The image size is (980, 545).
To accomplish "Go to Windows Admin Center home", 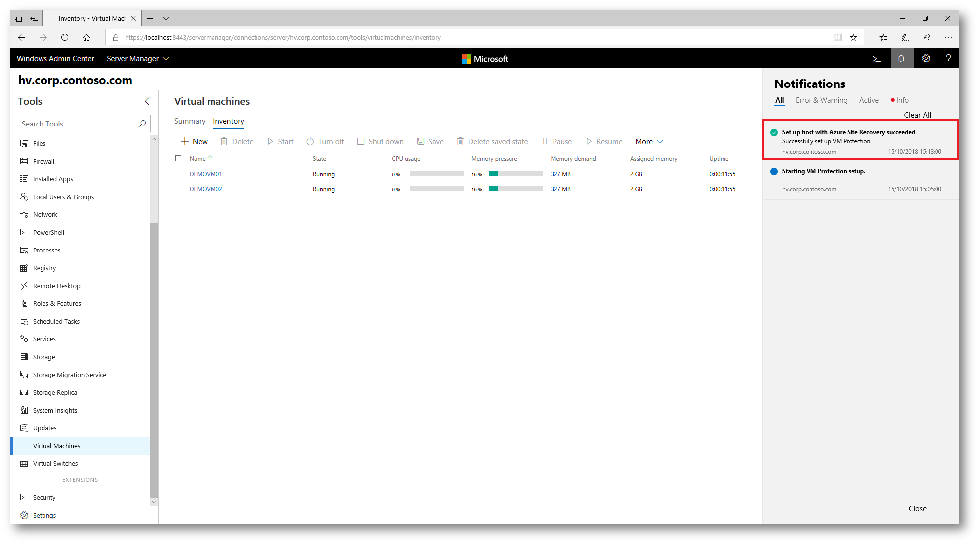I will click(55, 59).
